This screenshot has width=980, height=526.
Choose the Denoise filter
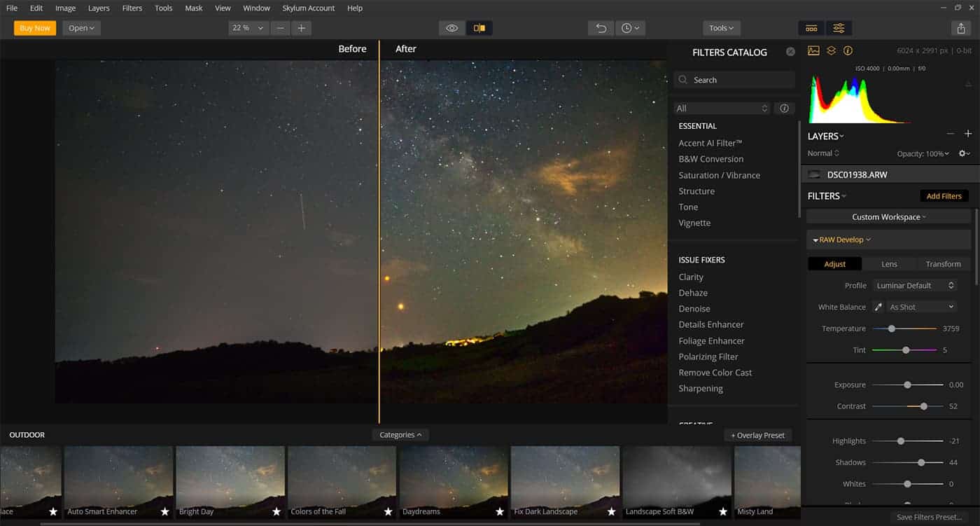694,309
